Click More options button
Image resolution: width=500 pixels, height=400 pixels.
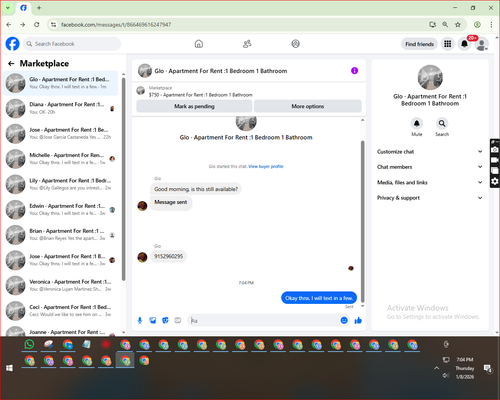(x=308, y=106)
